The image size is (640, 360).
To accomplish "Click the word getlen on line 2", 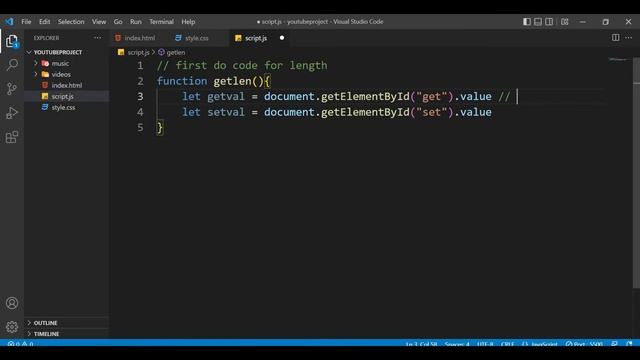I will pyautogui.click(x=232, y=81).
